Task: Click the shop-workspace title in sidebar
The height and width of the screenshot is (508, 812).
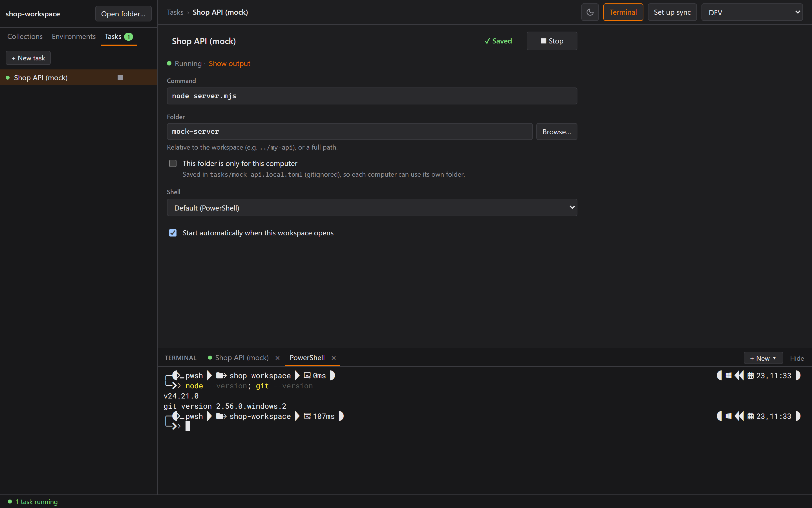Action: pyautogui.click(x=32, y=14)
